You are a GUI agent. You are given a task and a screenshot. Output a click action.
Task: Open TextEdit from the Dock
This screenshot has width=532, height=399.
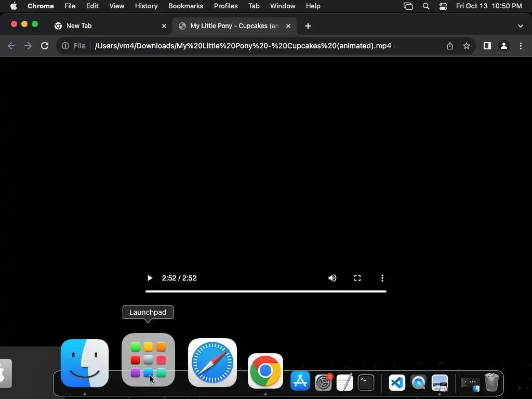pos(345,382)
